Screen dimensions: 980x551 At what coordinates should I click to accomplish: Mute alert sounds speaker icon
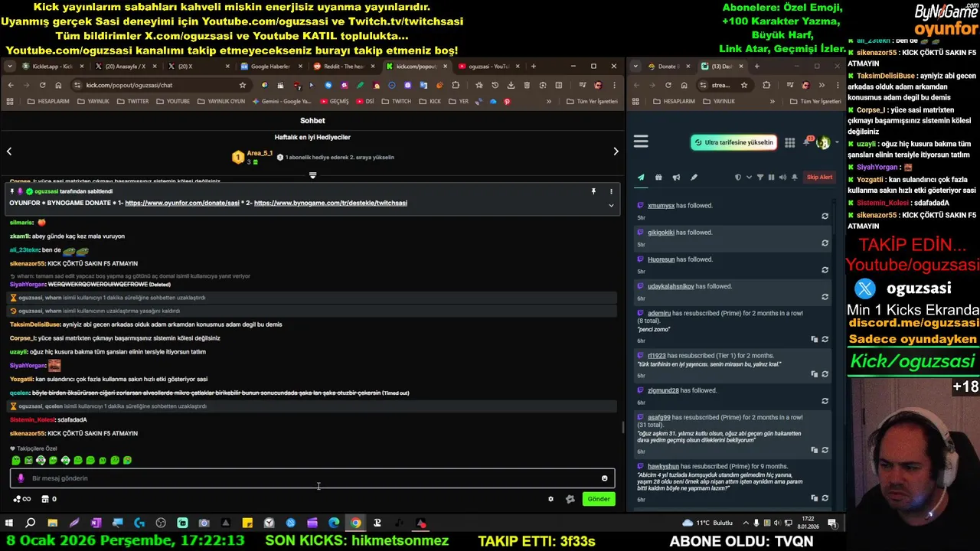click(x=782, y=178)
